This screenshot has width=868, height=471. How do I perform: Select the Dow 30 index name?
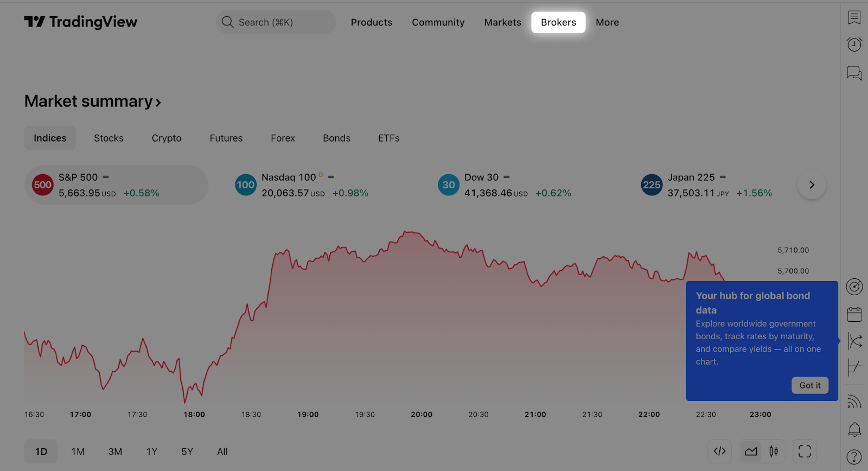pos(481,177)
